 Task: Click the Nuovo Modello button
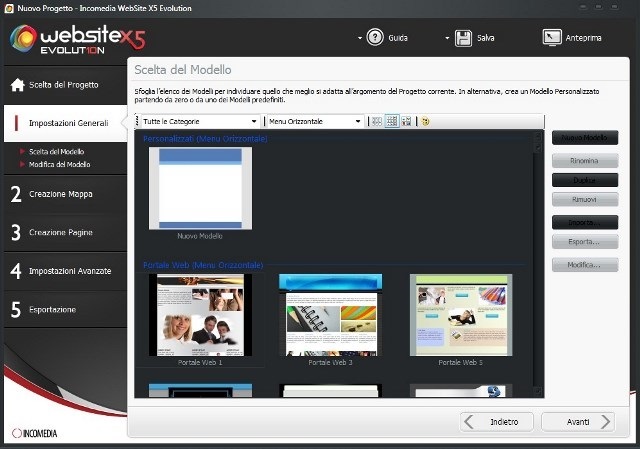[x=585, y=138]
